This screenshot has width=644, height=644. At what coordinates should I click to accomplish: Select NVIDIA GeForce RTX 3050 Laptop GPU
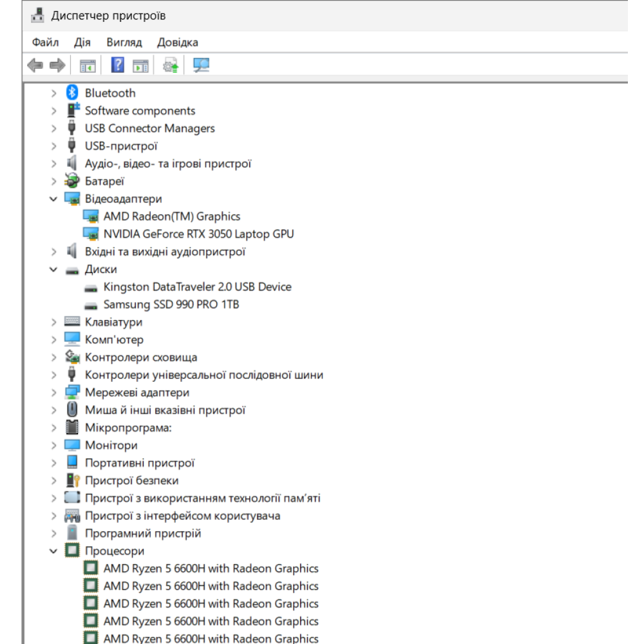click(198, 234)
